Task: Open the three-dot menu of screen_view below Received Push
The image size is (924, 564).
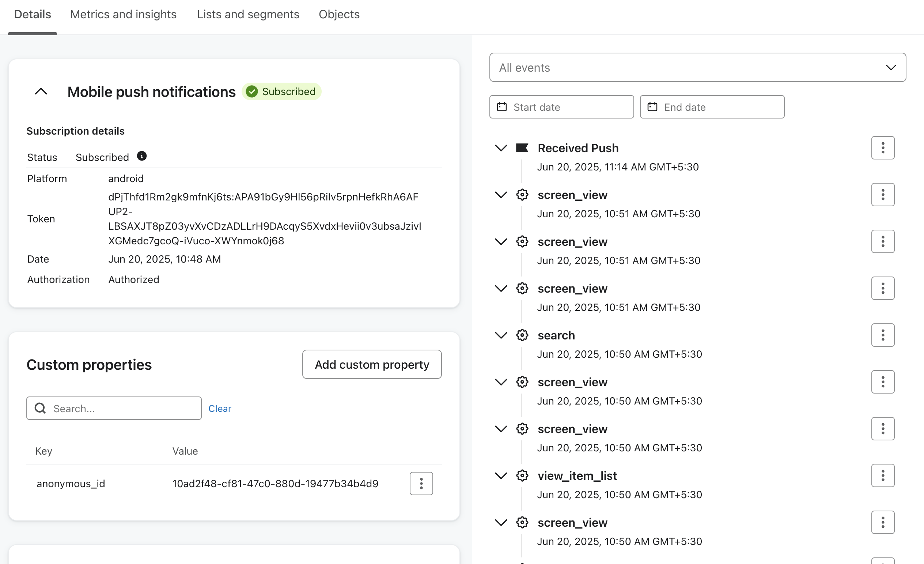Action: coord(883,195)
